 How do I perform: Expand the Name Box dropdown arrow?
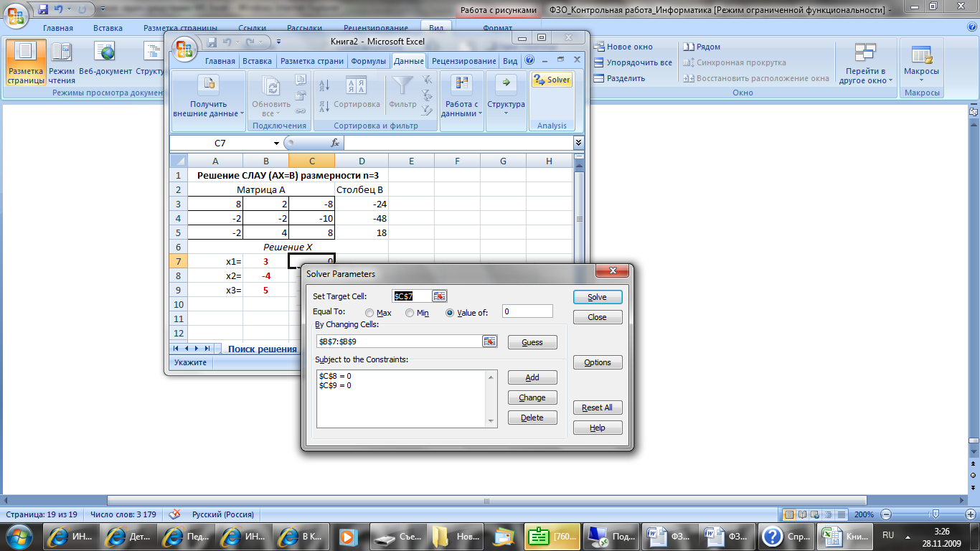(277, 143)
